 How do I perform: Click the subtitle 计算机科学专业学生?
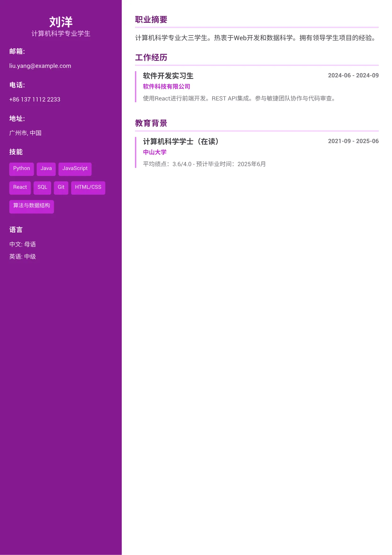pos(61,34)
